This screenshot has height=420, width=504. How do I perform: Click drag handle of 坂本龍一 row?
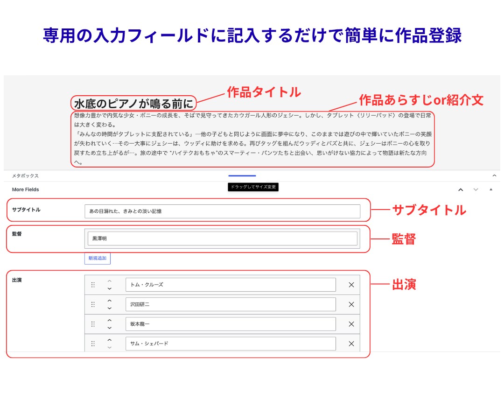point(93,324)
